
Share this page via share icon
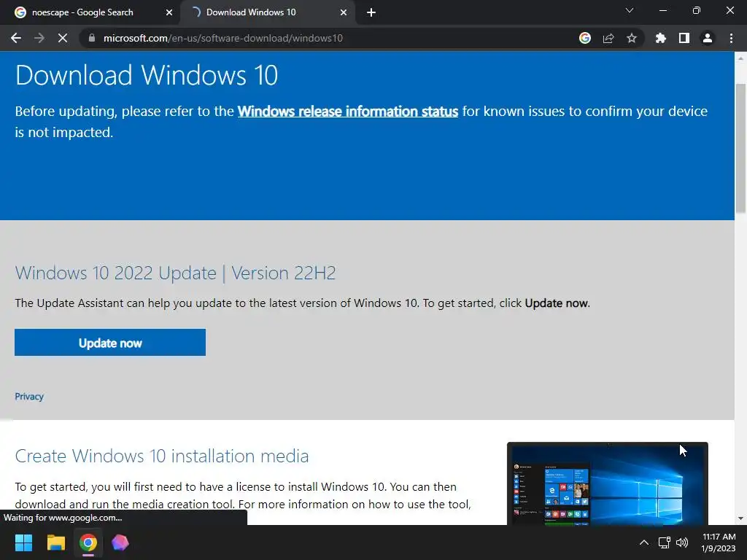608,38
